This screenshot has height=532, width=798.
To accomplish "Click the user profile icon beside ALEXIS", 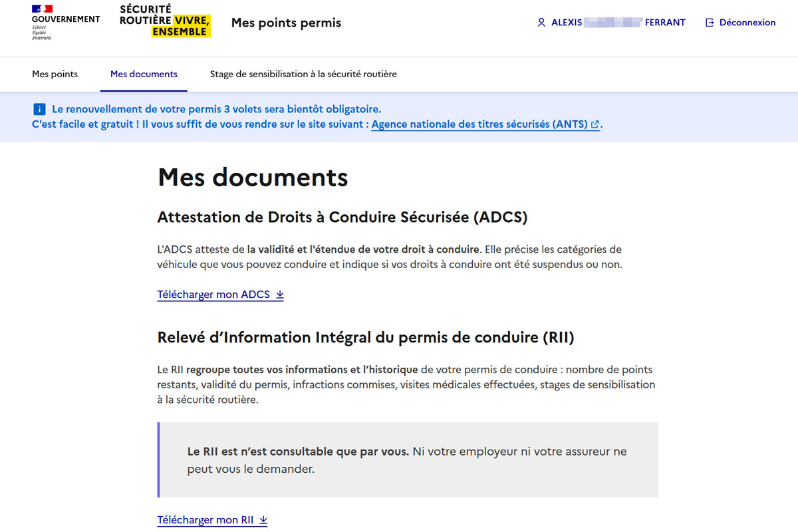I will pyautogui.click(x=541, y=23).
